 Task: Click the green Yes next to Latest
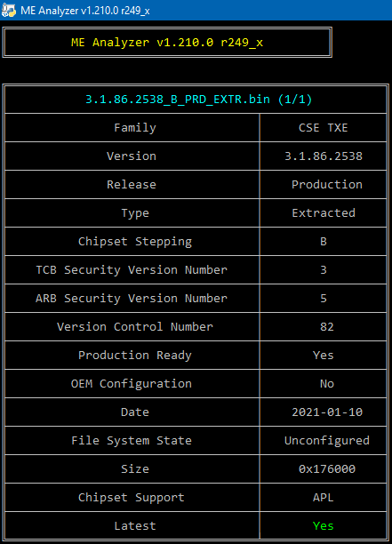pos(323,526)
